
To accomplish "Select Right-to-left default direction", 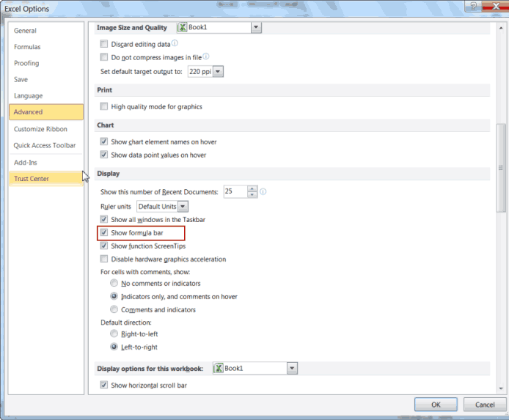I will pyautogui.click(x=114, y=334).
